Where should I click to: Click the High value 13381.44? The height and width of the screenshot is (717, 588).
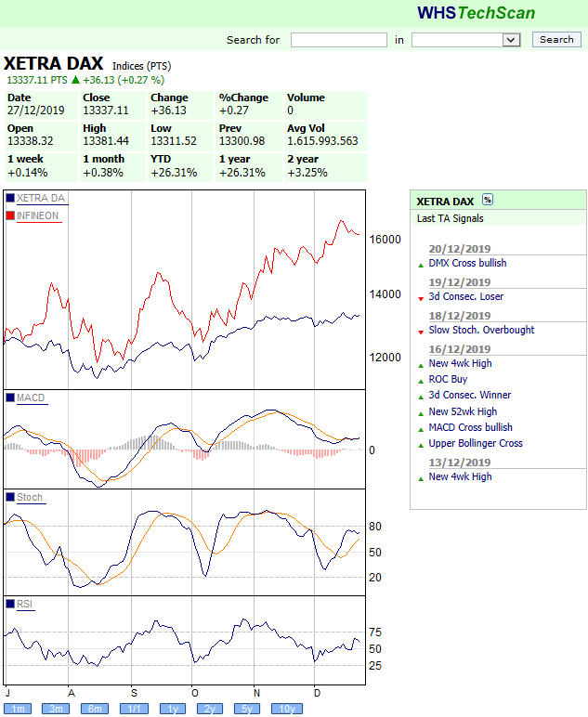[106, 141]
